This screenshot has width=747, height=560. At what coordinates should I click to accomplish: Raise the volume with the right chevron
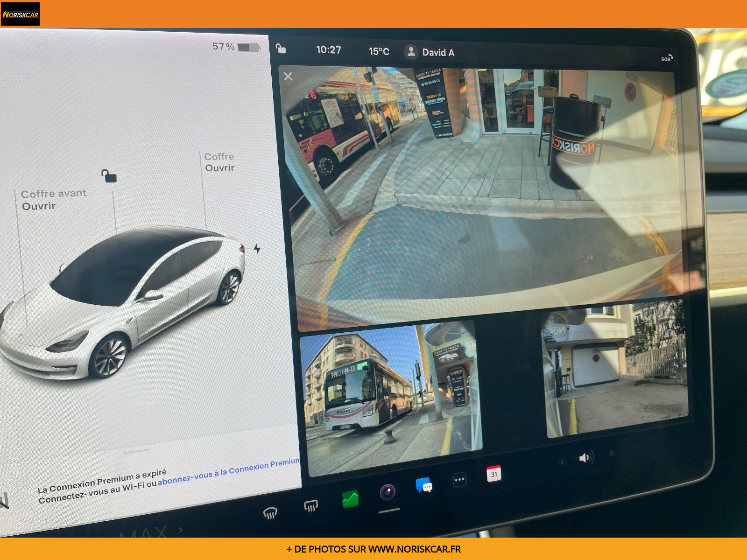[611, 453]
